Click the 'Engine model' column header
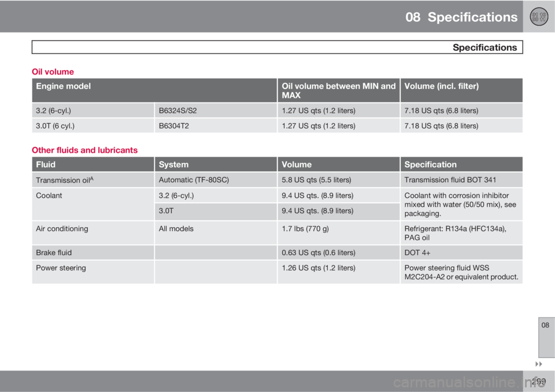555x392 pixels. coord(154,90)
